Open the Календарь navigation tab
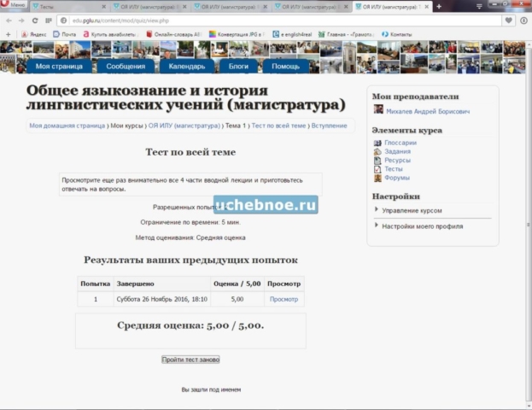Image resolution: width=532 pixels, height=410 pixels. click(x=186, y=66)
